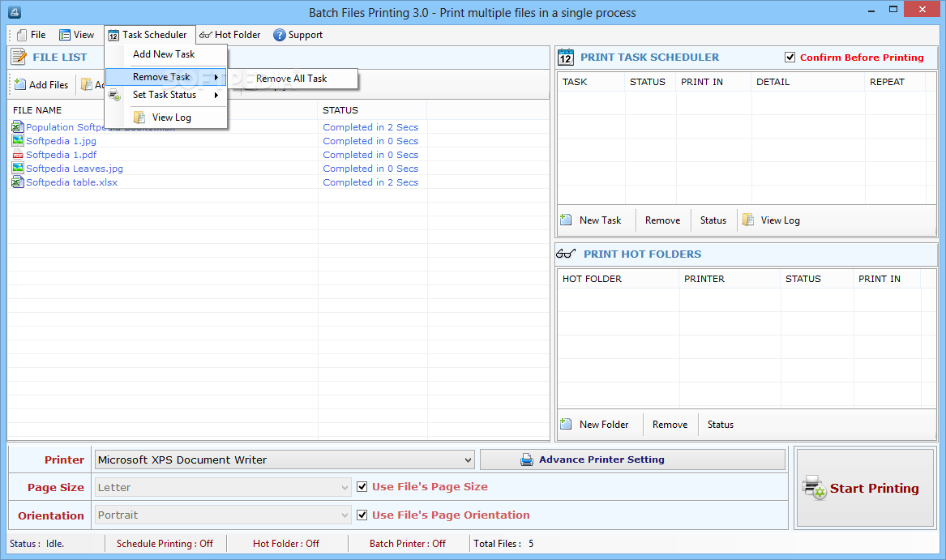Click Status in Print Hot Folders
The width and height of the screenshot is (946, 560).
721,424
